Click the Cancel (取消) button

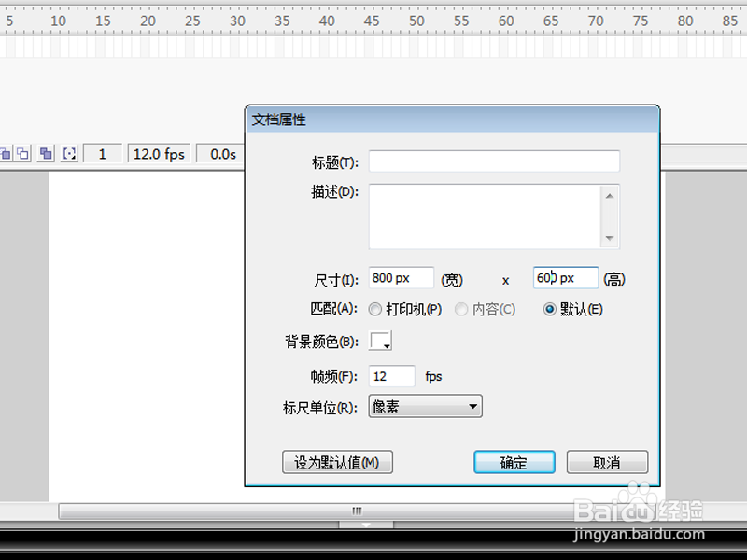608,462
